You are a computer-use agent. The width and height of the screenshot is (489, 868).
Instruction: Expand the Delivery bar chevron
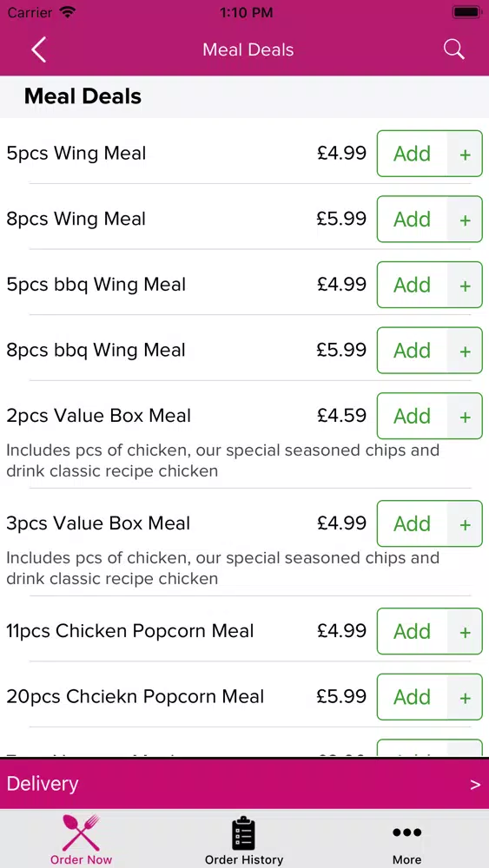(475, 785)
